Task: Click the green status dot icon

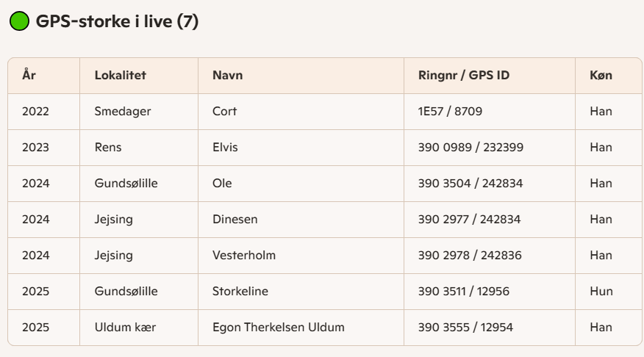Action: pyautogui.click(x=19, y=21)
